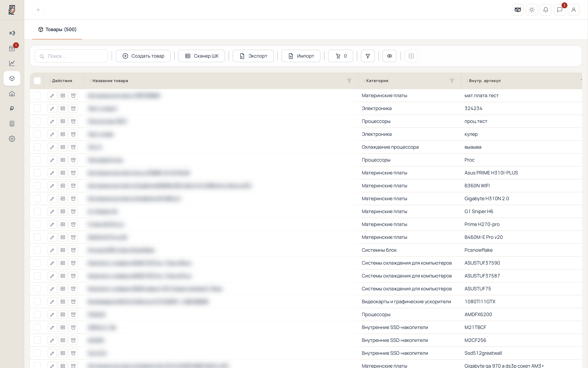The image size is (588, 368).
Task: Sort by the Внутр. артикул column header
Action: [485, 81]
